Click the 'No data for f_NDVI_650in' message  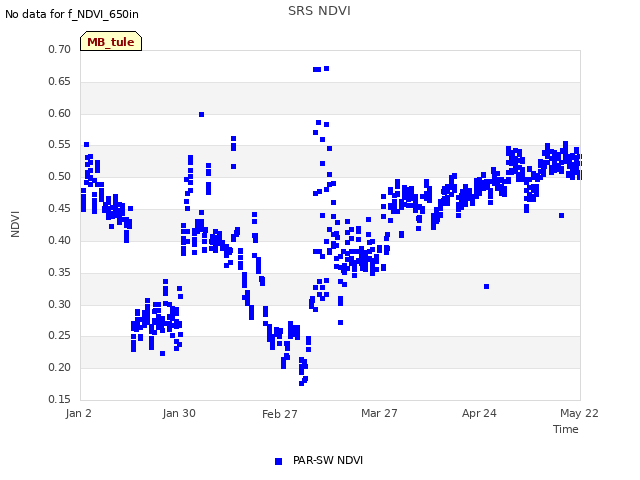coord(72,14)
